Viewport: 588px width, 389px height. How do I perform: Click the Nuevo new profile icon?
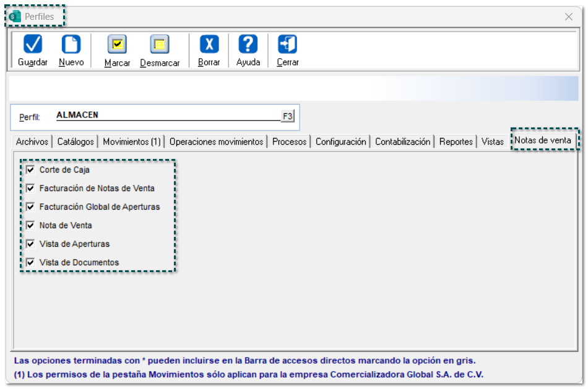[x=71, y=45]
